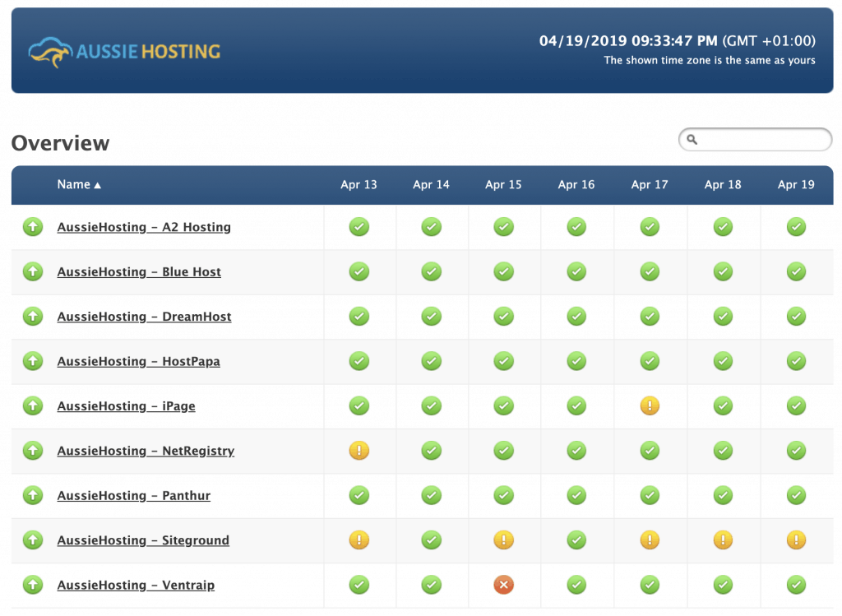Open the AussieHosting – Ventraip link
The height and width of the screenshot is (616, 842).
(x=136, y=586)
